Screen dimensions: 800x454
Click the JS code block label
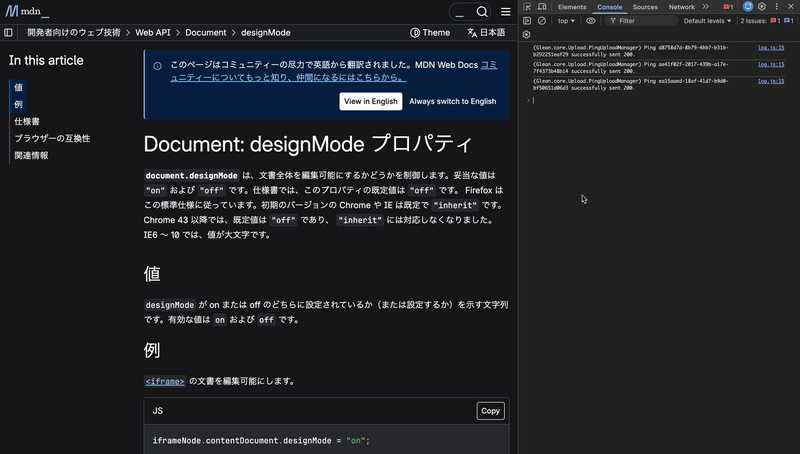coord(158,411)
